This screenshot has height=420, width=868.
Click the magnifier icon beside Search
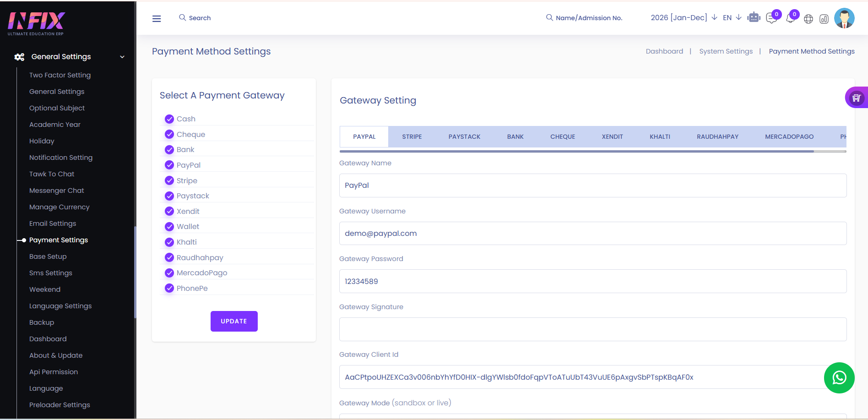tap(182, 17)
